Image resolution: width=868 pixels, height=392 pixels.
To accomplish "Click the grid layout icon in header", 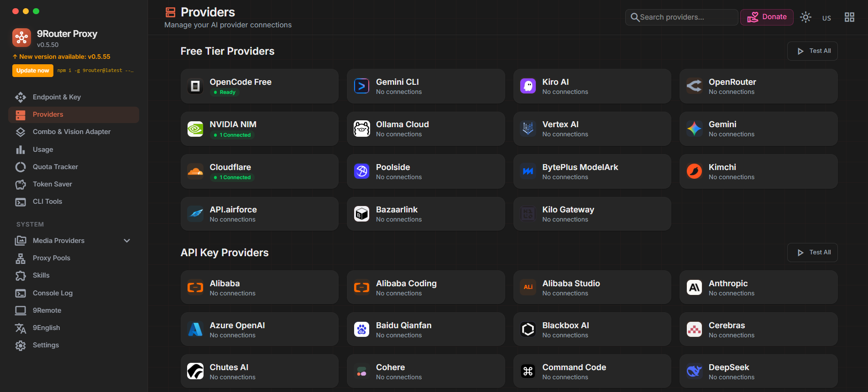I will (x=849, y=17).
